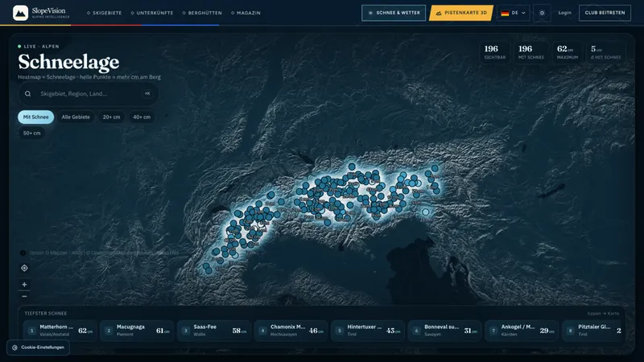Open the Schnee & Wetter page
Viewport: 644px width, 362px height.
click(x=394, y=13)
